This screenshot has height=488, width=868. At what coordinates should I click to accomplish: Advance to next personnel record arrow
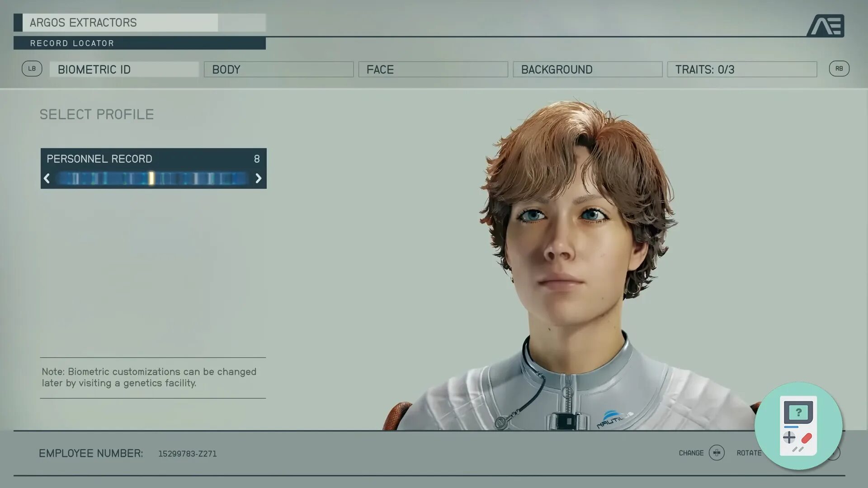point(258,178)
